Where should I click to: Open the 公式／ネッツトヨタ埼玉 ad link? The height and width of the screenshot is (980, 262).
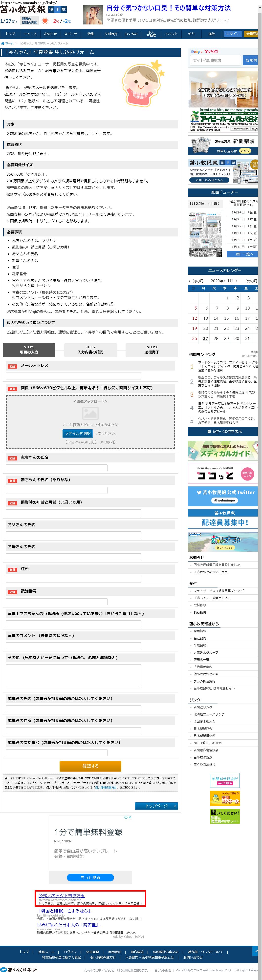click(x=62, y=896)
